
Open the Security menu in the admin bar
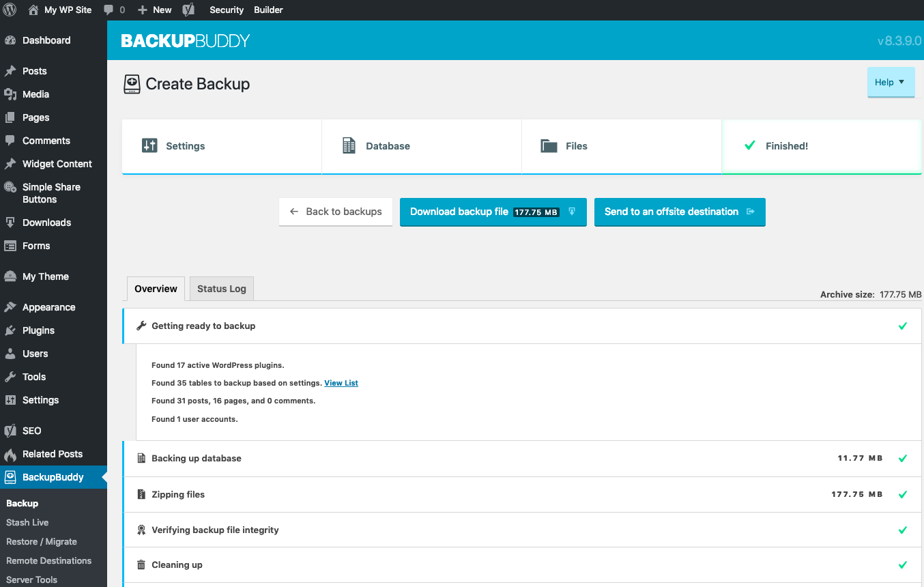click(227, 10)
